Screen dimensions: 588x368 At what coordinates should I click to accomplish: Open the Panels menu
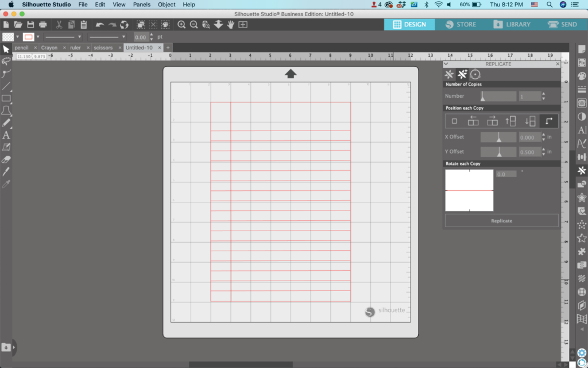click(142, 5)
